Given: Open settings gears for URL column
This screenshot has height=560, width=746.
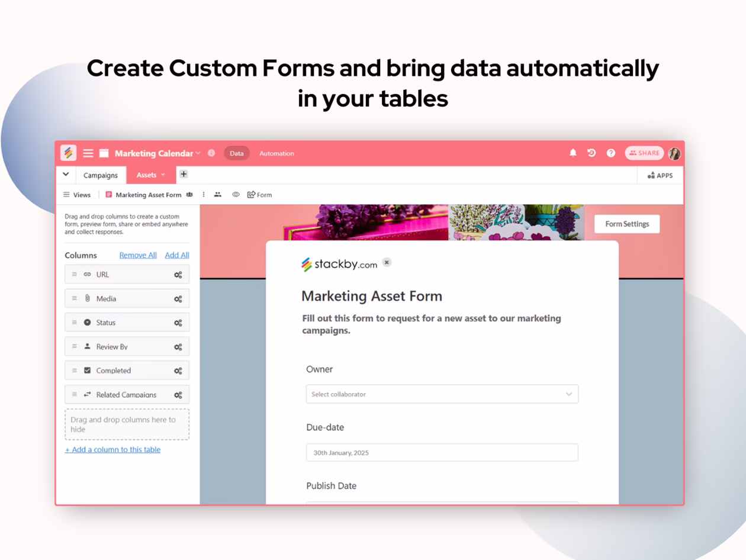Looking at the screenshot, I should click(178, 275).
